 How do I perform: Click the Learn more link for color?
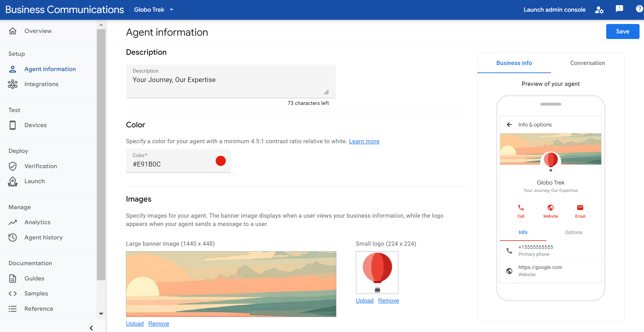pos(364,141)
